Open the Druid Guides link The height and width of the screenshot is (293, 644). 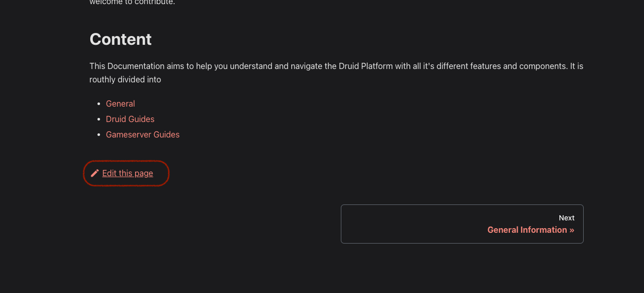click(130, 119)
